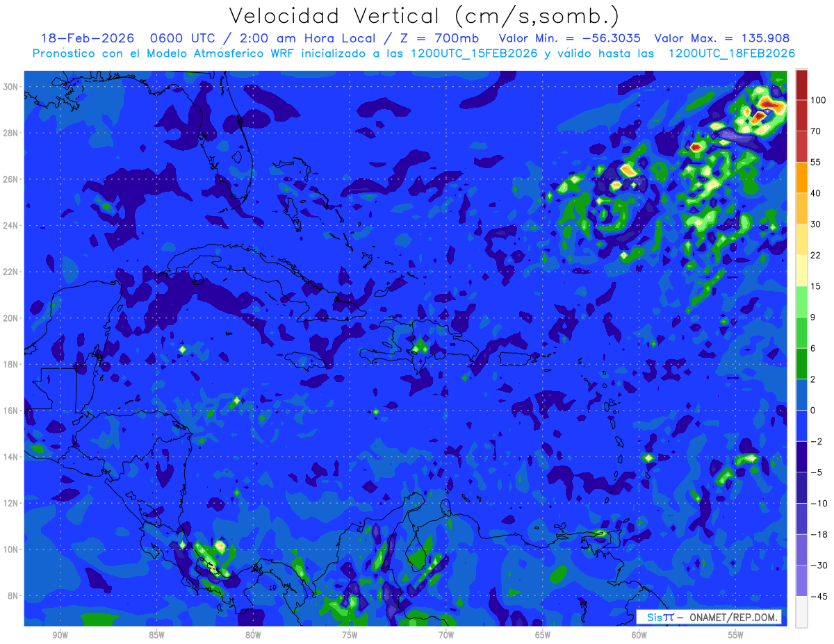Select the violet swatch between -30 and -18
Viewport: 834px width, 644px height.
coord(801,549)
